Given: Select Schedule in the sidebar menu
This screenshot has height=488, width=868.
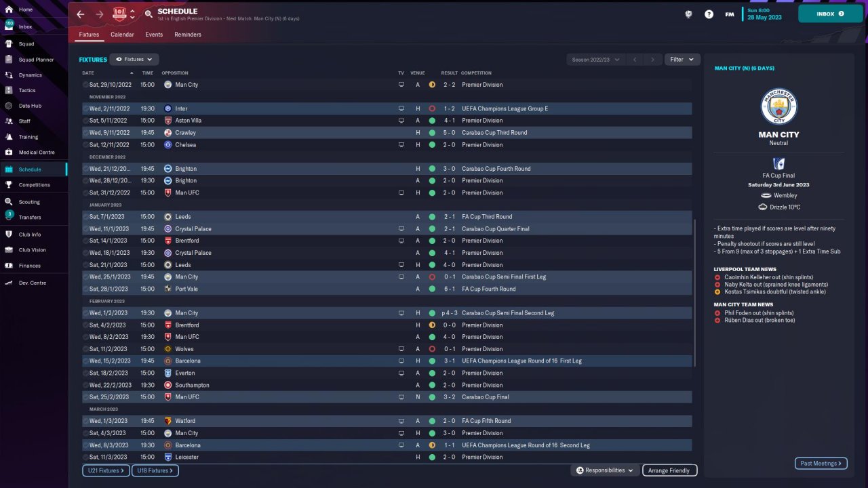Looking at the screenshot, I should click(34, 169).
